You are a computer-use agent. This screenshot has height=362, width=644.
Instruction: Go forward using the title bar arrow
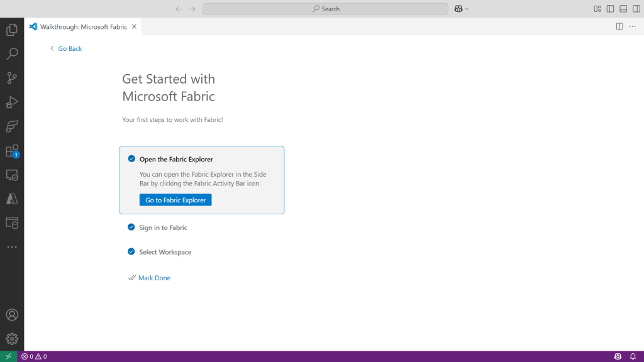click(192, 9)
